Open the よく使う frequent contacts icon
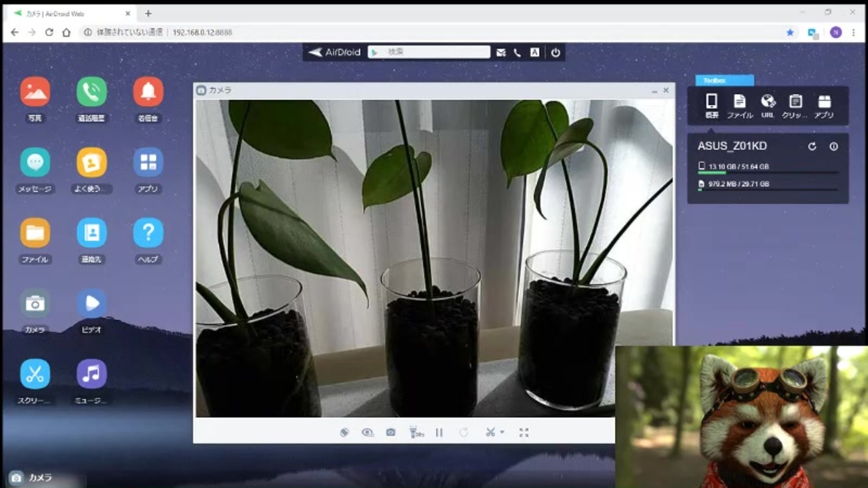This screenshot has width=868, height=488. point(92,163)
